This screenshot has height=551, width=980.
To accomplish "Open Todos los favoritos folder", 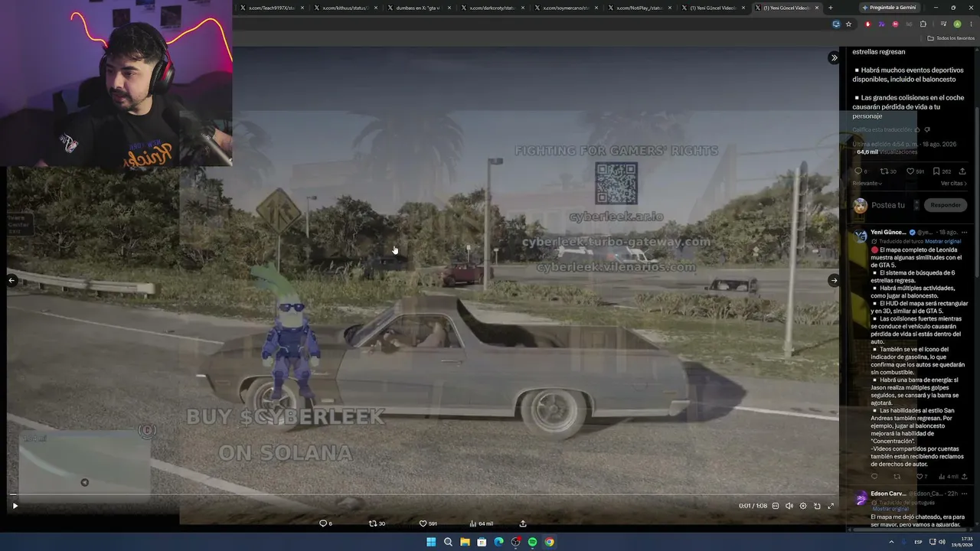I will (x=949, y=38).
